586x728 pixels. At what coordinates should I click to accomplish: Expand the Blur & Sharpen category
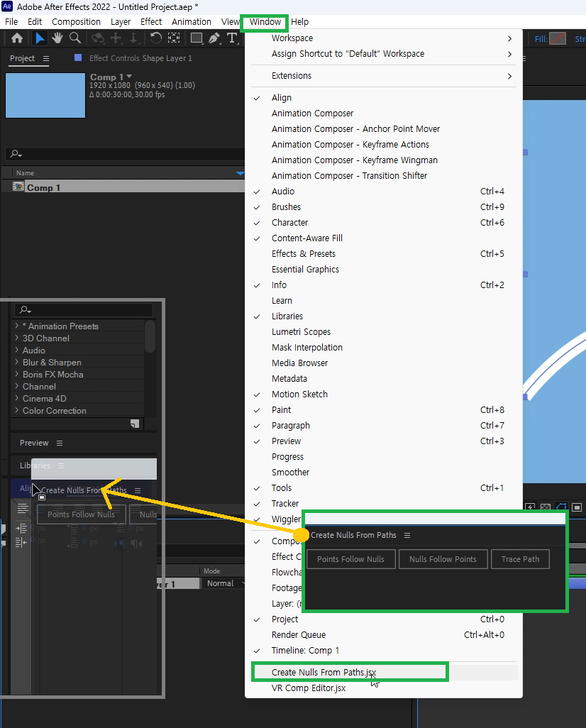click(17, 362)
